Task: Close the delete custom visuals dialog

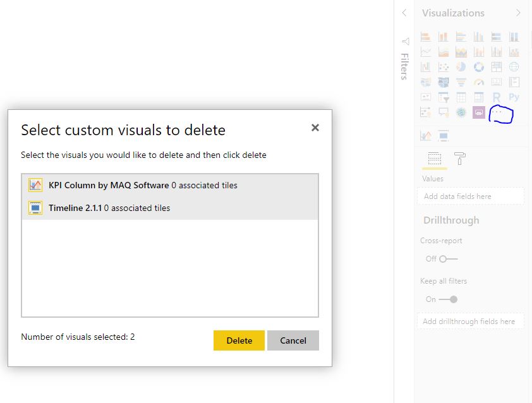Action: tap(315, 128)
